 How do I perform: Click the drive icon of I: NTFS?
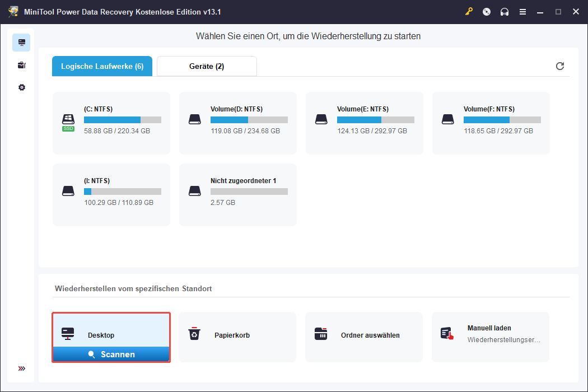[68, 192]
